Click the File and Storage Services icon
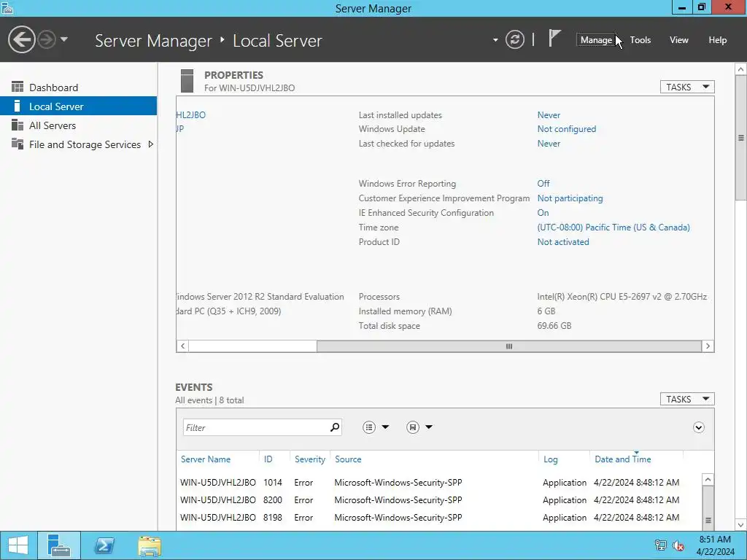This screenshot has height=560, width=747. click(18, 144)
